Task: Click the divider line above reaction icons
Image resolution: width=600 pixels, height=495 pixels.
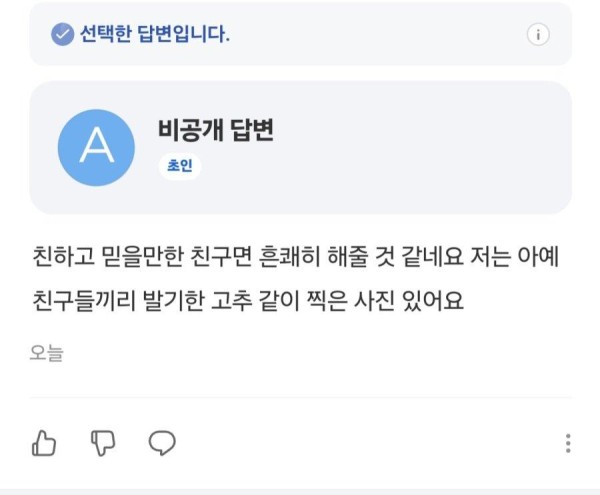Action: pyautogui.click(x=301, y=398)
